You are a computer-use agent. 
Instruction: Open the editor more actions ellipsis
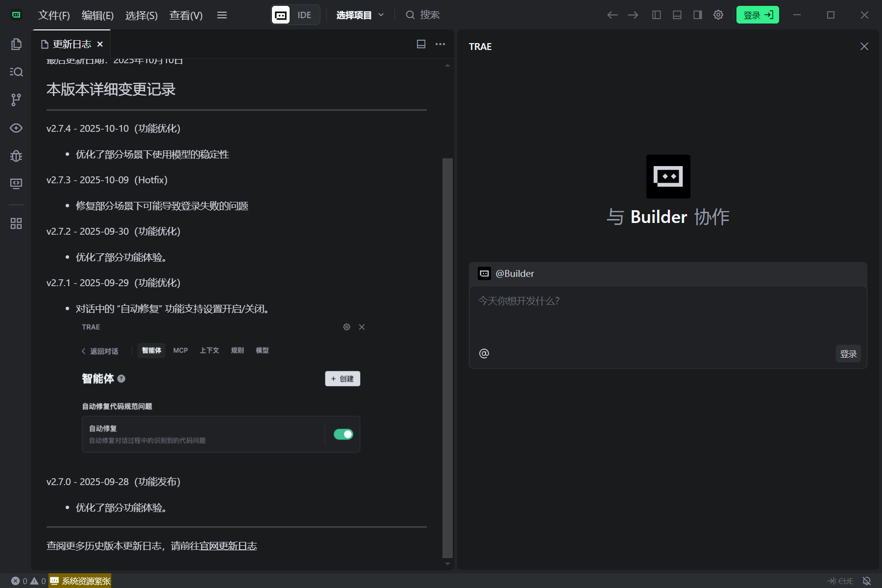tap(441, 44)
